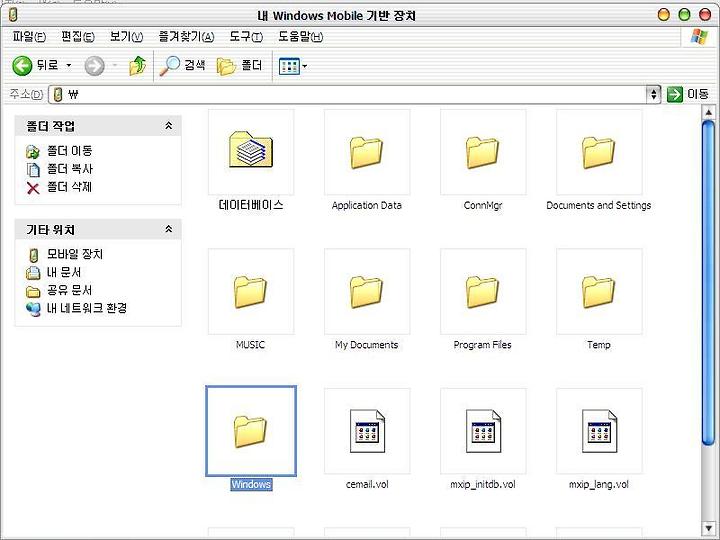Open the 검색 search tool
Viewport: 720px width, 540px height.
click(x=182, y=66)
